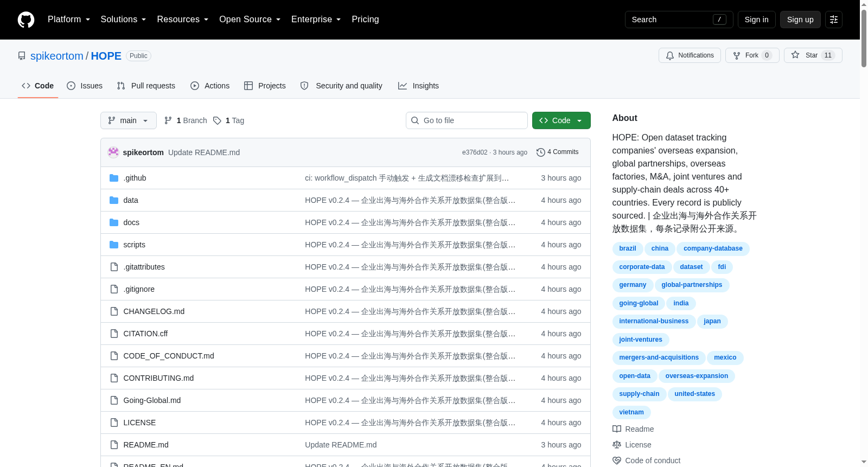Open the Going-Global.md file

click(x=152, y=400)
